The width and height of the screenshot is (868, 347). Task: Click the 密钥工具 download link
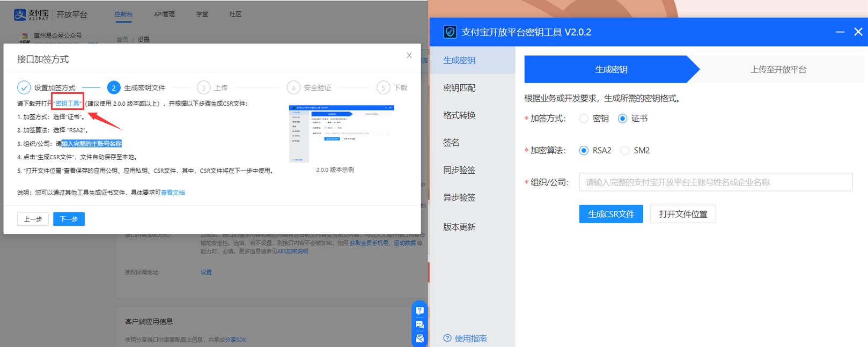click(68, 104)
